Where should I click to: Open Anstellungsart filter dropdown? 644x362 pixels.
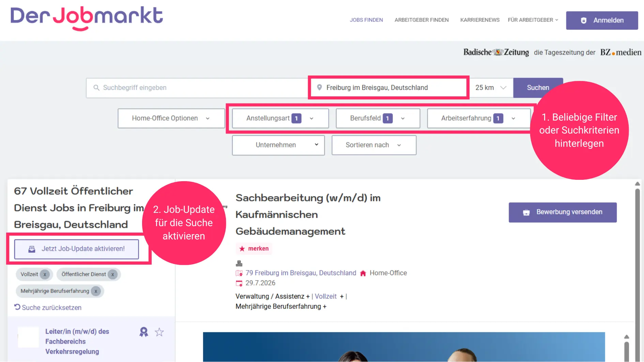coord(280,118)
